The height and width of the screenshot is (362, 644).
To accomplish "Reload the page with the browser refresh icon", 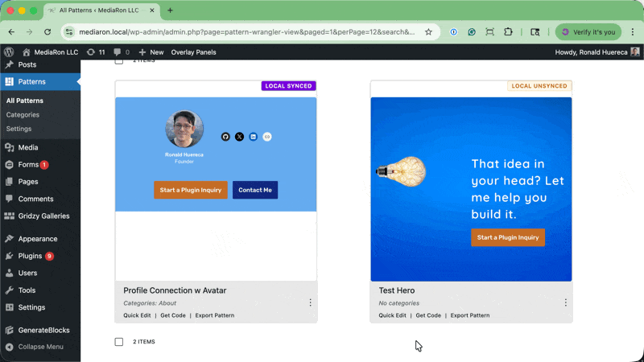I will 47,32.
